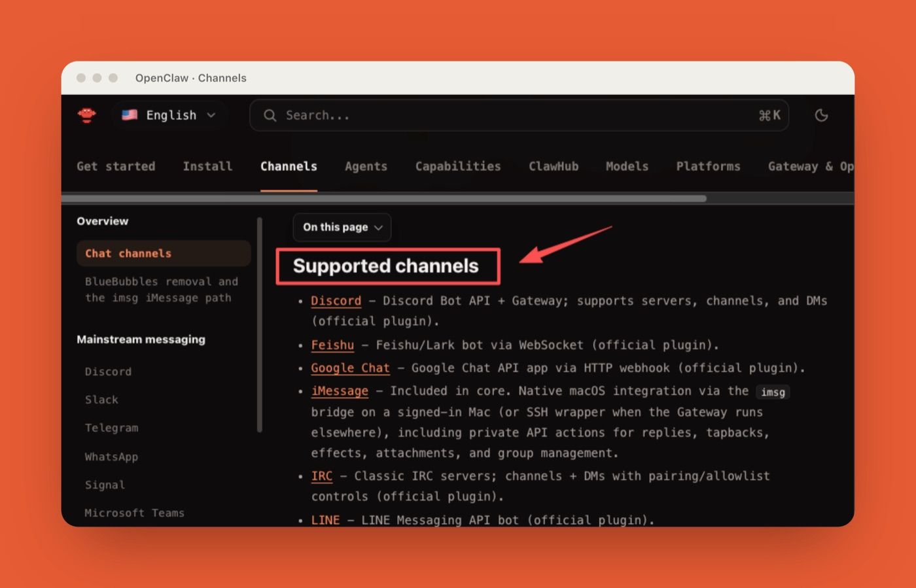Click the sidebar vertical scrollbar
916x588 pixels.
260,325
